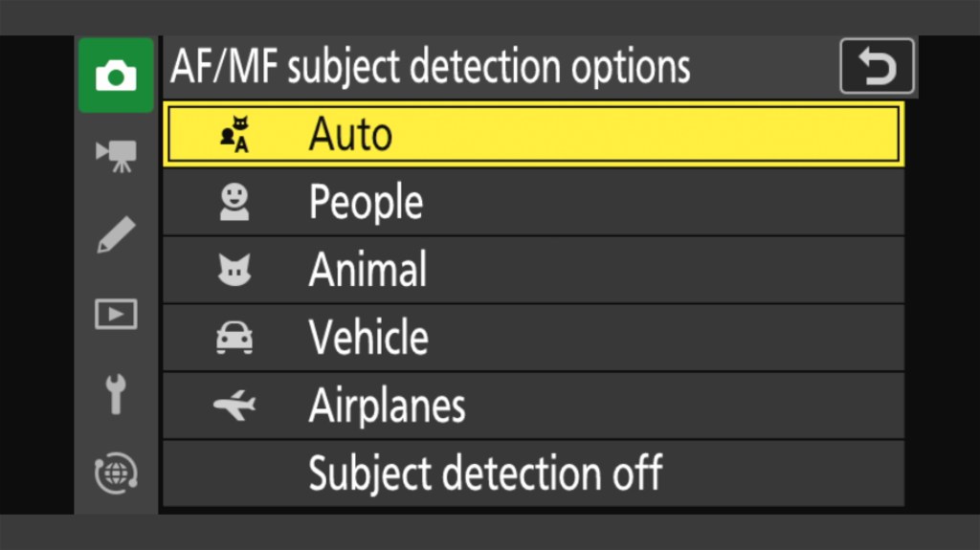Viewport: 980px width, 550px height.
Task: Open the photo shooting menu camera icon
Action: pos(116,76)
